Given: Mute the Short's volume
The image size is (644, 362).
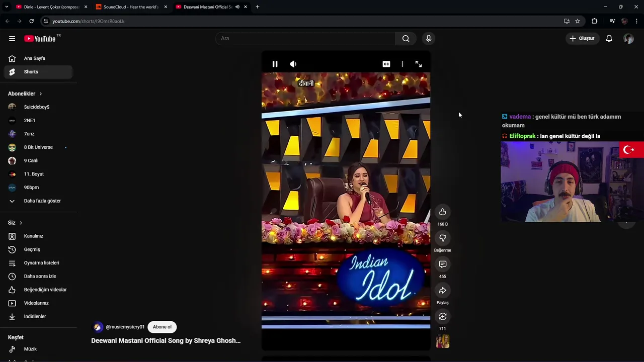Looking at the screenshot, I should point(293,64).
